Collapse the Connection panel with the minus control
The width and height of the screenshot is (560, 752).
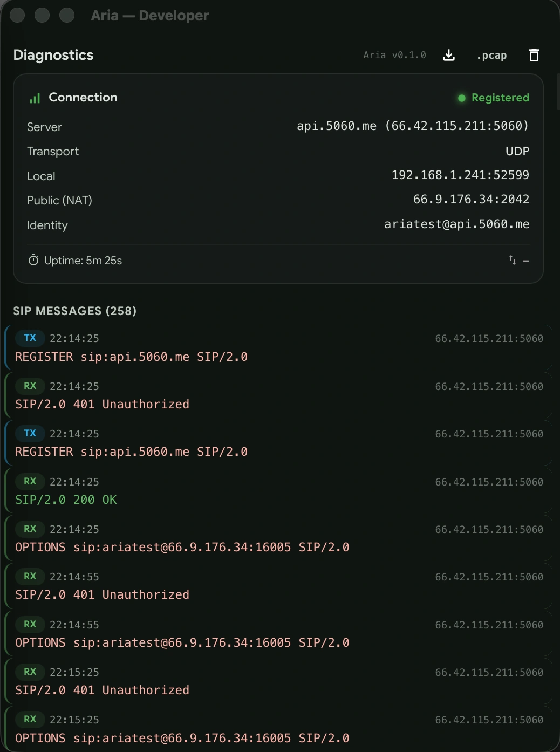pyautogui.click(x=526, y=261)
